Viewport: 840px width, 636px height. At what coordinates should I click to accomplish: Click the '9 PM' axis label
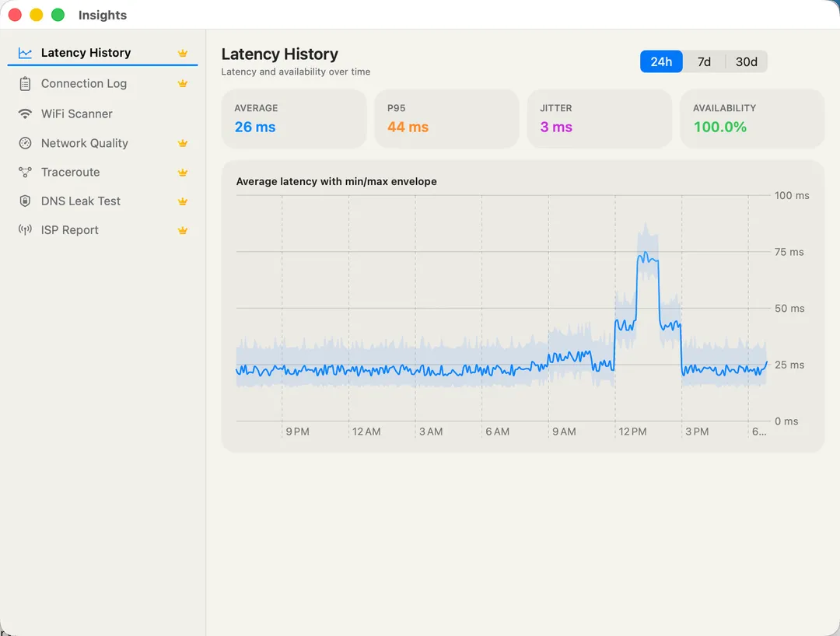pyautogui.click(x=297, y=432)
